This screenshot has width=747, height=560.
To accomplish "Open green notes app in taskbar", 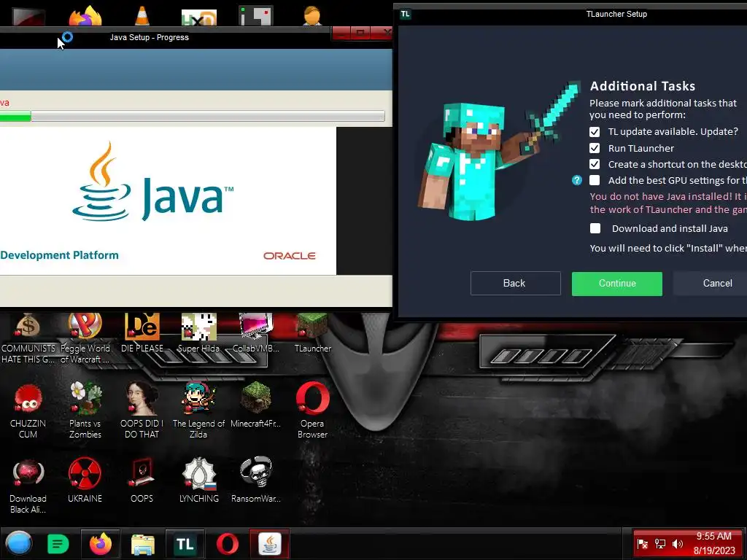I will click(x=58, y=543).
